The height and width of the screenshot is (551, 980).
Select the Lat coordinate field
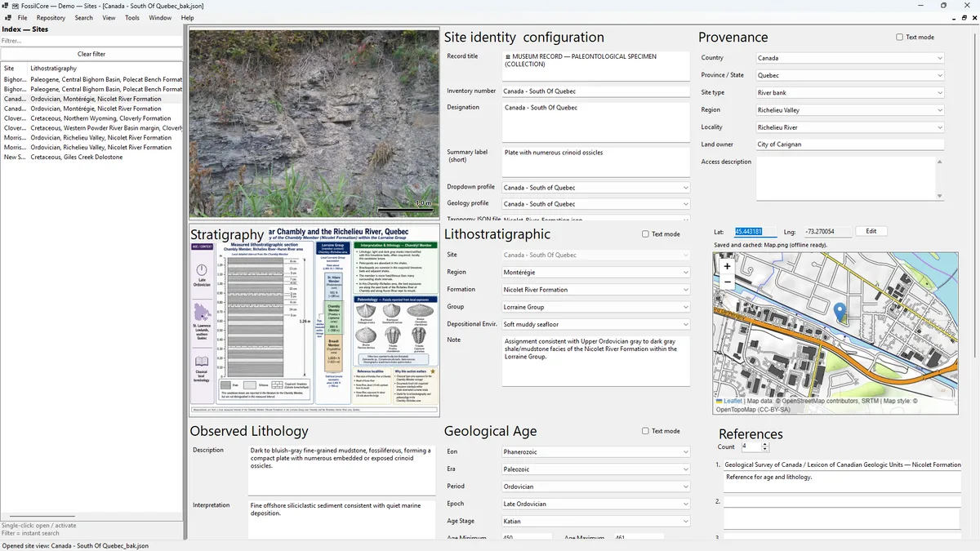tap(755, 232)
